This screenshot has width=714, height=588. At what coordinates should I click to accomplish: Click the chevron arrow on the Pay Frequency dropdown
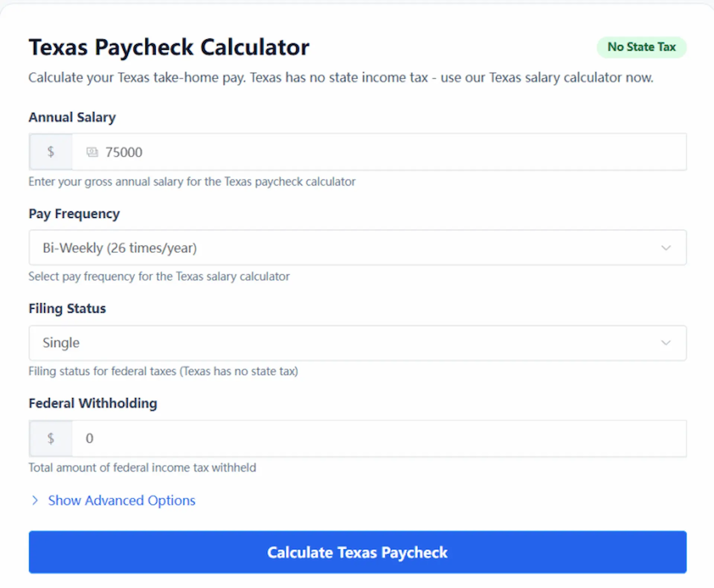666,248
